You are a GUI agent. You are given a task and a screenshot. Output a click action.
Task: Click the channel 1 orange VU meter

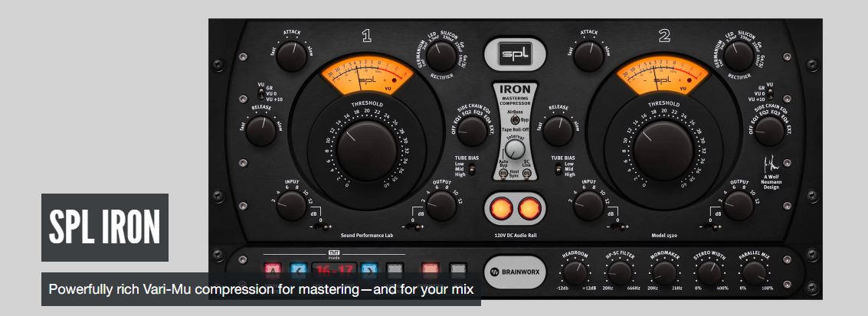[366, 76]
